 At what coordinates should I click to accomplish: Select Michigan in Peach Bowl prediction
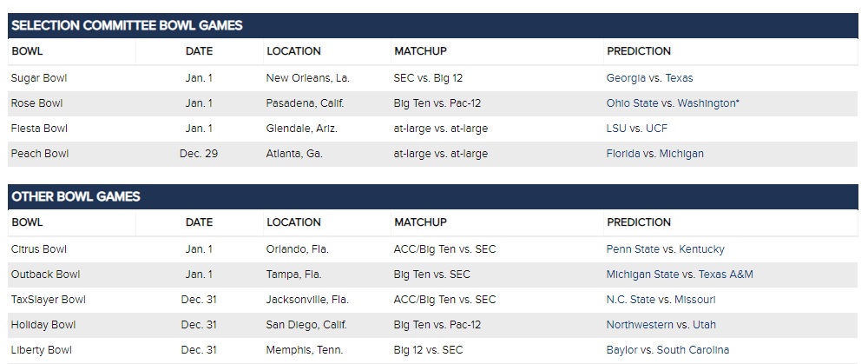pyautogui.click(x=681, y=154)
